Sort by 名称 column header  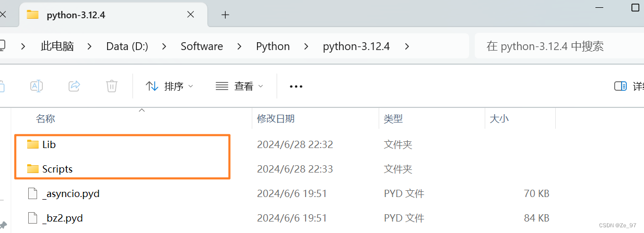click(45, 119)
